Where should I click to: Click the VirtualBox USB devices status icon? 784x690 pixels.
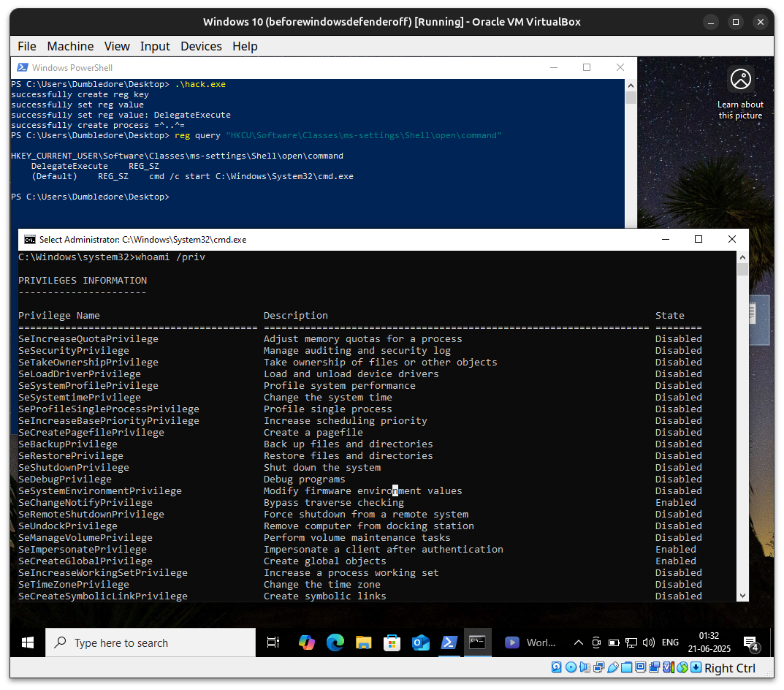tap(612, 667)
